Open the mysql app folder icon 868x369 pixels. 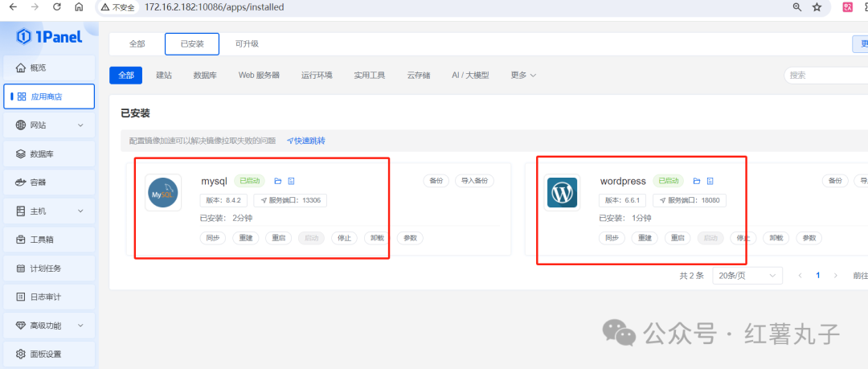coord(278,181)
